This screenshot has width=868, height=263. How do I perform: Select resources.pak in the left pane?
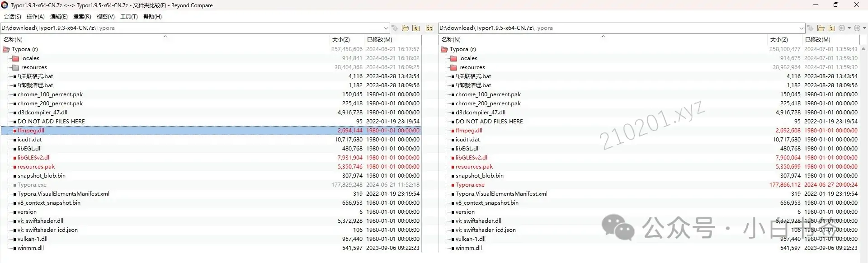36,167
